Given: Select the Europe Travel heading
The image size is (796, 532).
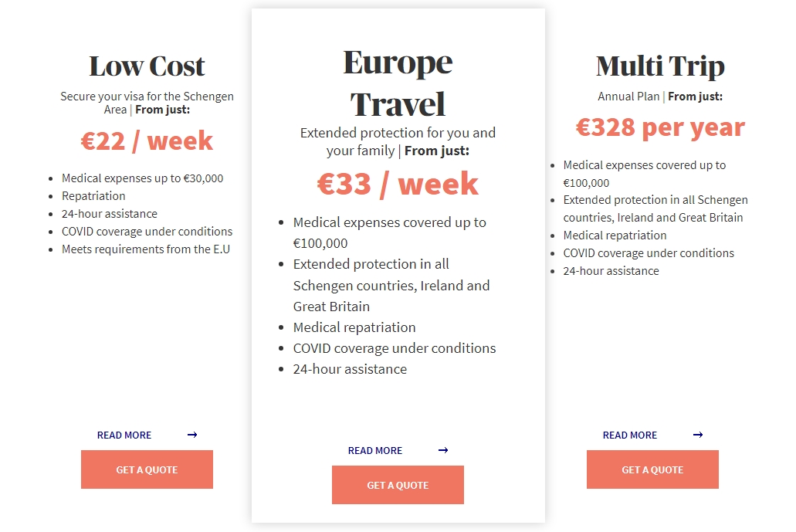Looking at the screenshot, I should [x=398, y=83].
